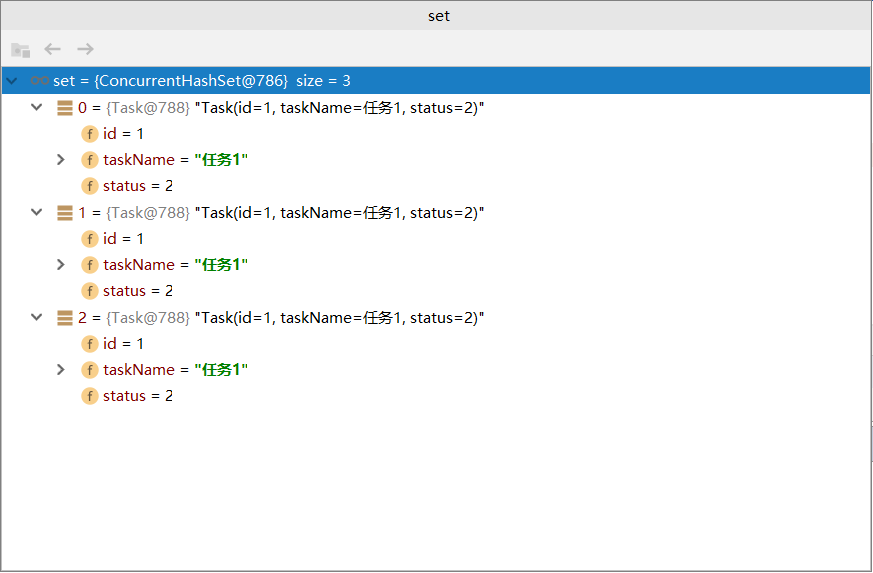Click the leftmost toolbar icon beside back arrow

[x=20, y=49]
